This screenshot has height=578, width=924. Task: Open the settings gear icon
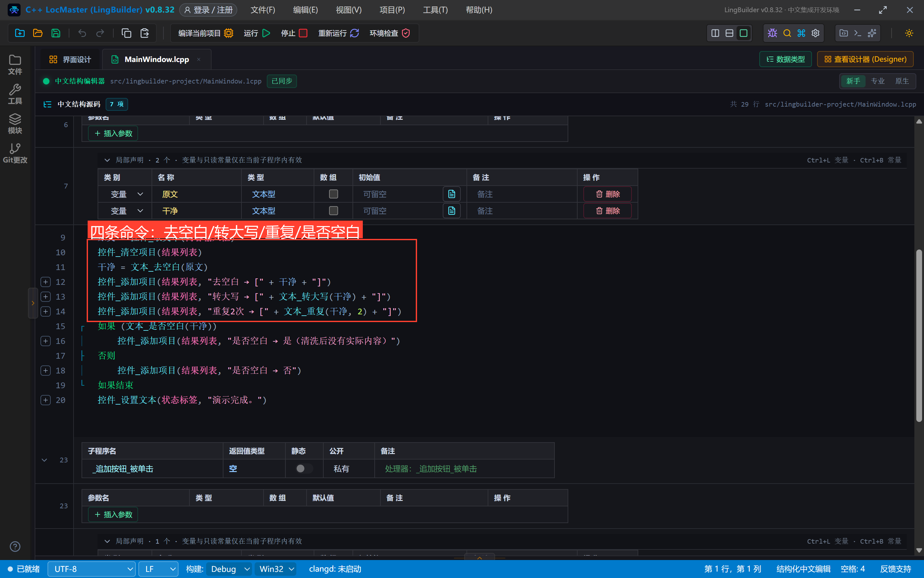815,33
